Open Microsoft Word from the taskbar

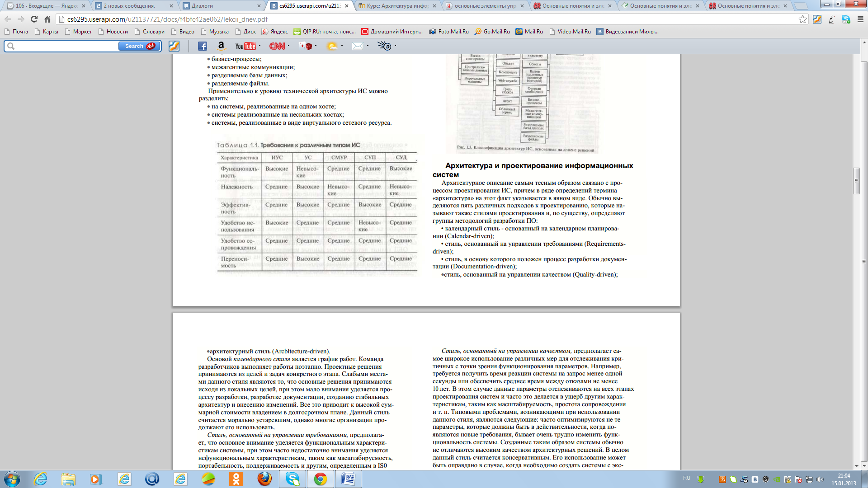[348, 479]
